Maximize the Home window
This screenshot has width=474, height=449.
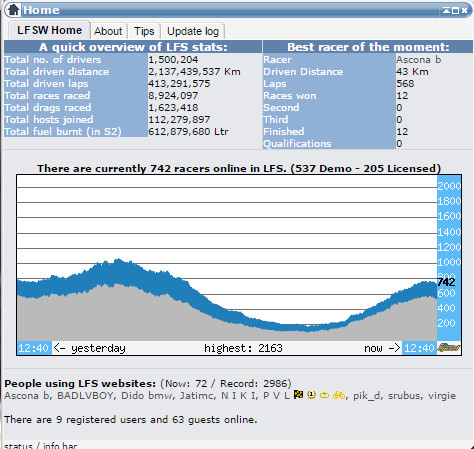[x=455, y=11]
